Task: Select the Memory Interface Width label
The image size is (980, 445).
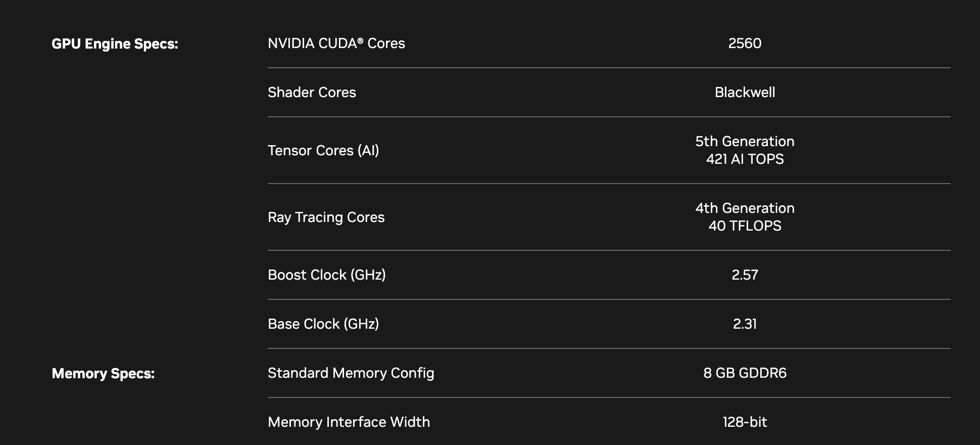Action: pyautogui.click(x=349, y=422)
